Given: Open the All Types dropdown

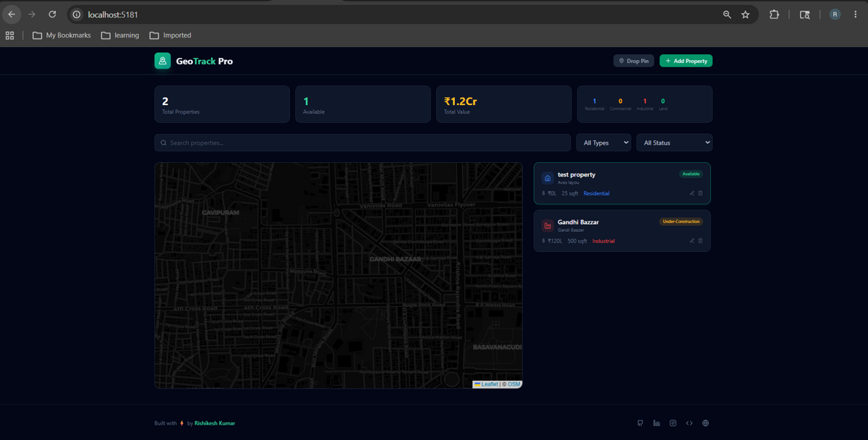Looking at the screenshot, I should click(603, 143).
